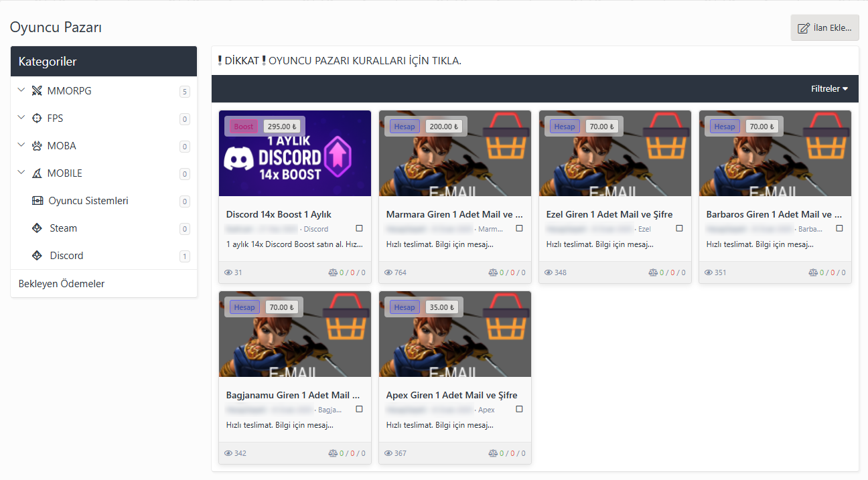
Task: Click eye views icon on Bagjanamu card
Action: [x=228, y=453]
